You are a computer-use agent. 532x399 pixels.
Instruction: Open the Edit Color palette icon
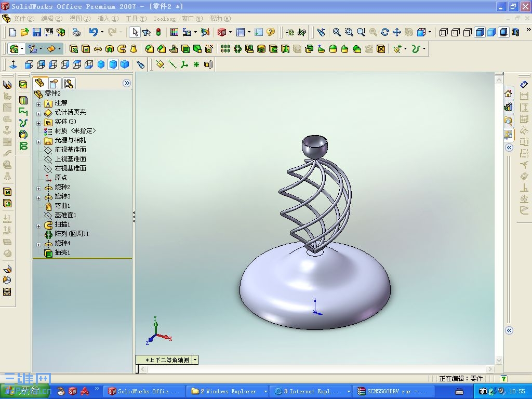pyautogui.click(x=174, y=32)
